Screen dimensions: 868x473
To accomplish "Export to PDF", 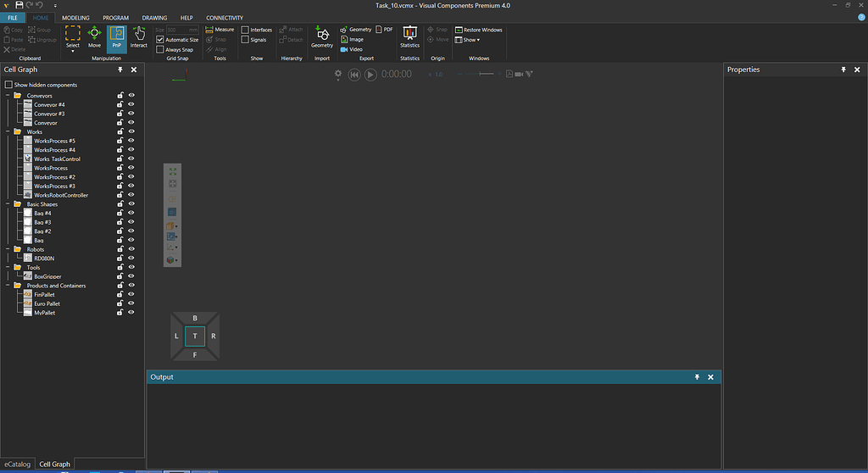I will point(384,30).
